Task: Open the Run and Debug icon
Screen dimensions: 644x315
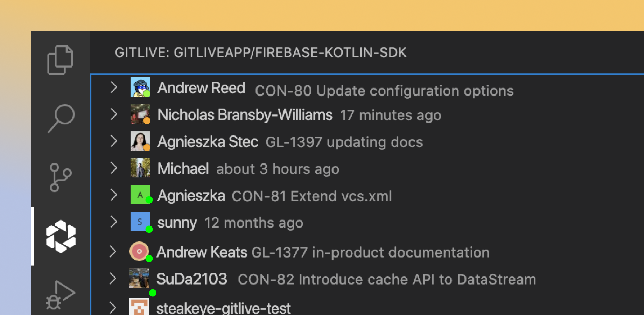Action: 61,295
